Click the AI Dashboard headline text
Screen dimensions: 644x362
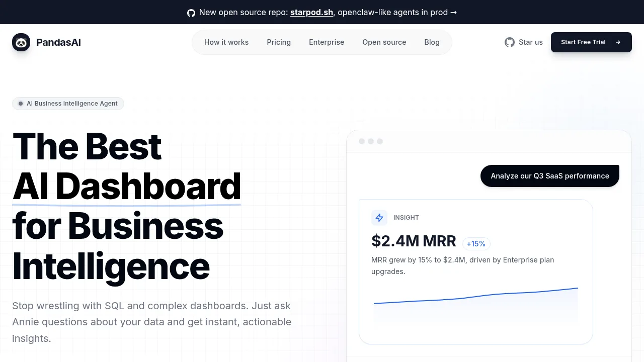pyautogui.click(x=127, y=186)
